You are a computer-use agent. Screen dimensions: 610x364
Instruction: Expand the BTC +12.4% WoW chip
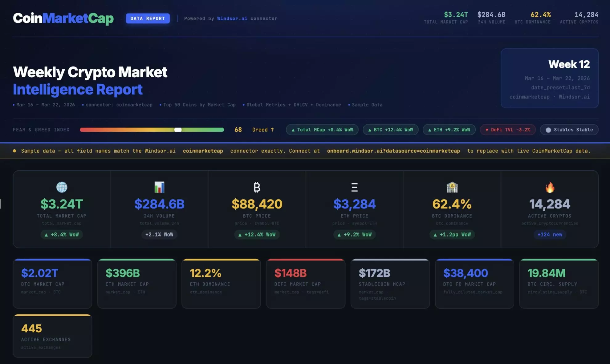tap(390, 130)
